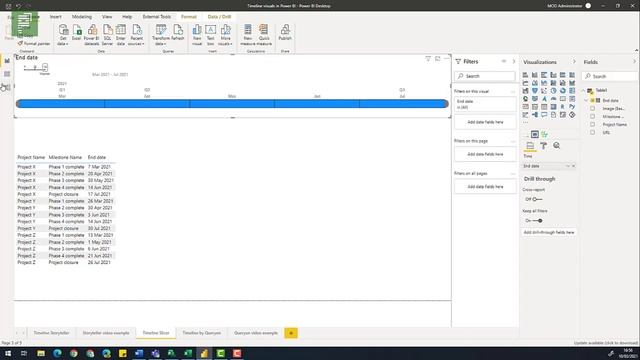
Task: Collapse the Table1 tree node
Action: tap(584, 90)
